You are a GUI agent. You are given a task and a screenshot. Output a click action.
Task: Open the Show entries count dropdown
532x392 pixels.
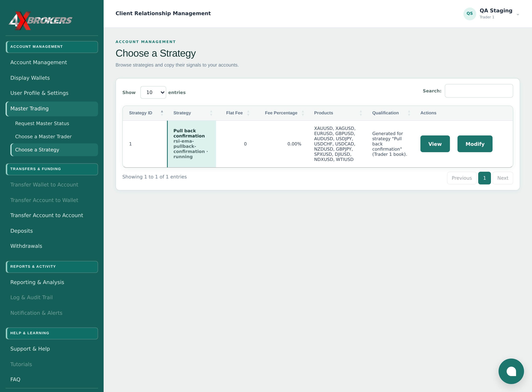[x=153, y=92]
